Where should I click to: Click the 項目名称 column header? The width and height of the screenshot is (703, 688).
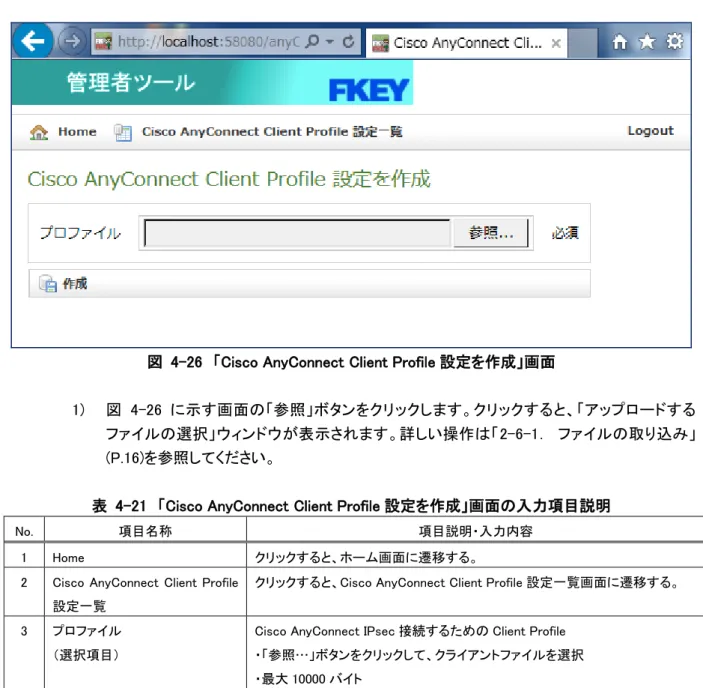pyautogui.click(x=145, y=531)
